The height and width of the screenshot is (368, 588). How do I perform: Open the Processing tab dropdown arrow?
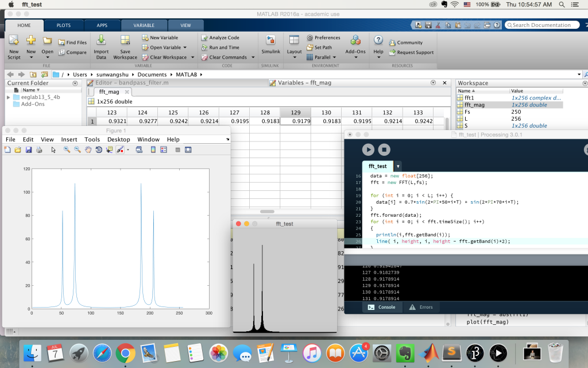398,166
